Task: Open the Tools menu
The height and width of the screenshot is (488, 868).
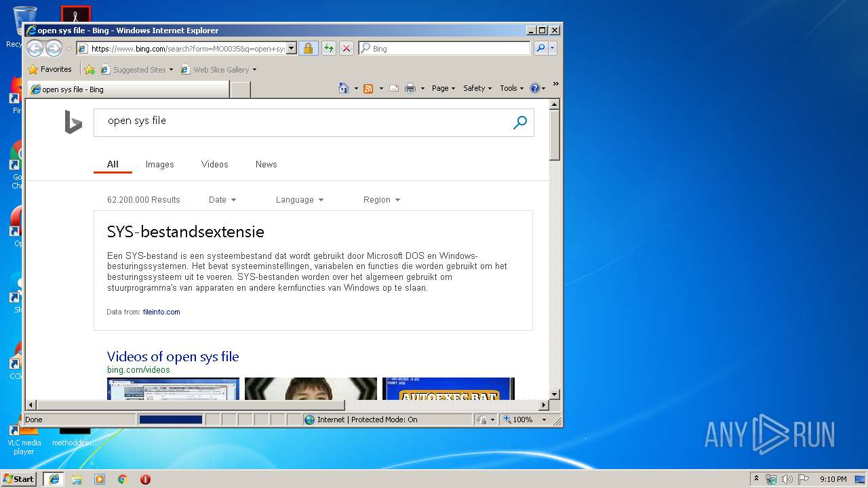Action: tap(511, 88)
